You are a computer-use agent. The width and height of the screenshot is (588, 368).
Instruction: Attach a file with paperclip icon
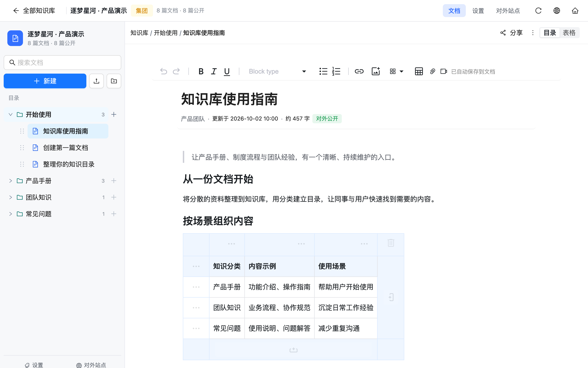click(x=432, y=71)
